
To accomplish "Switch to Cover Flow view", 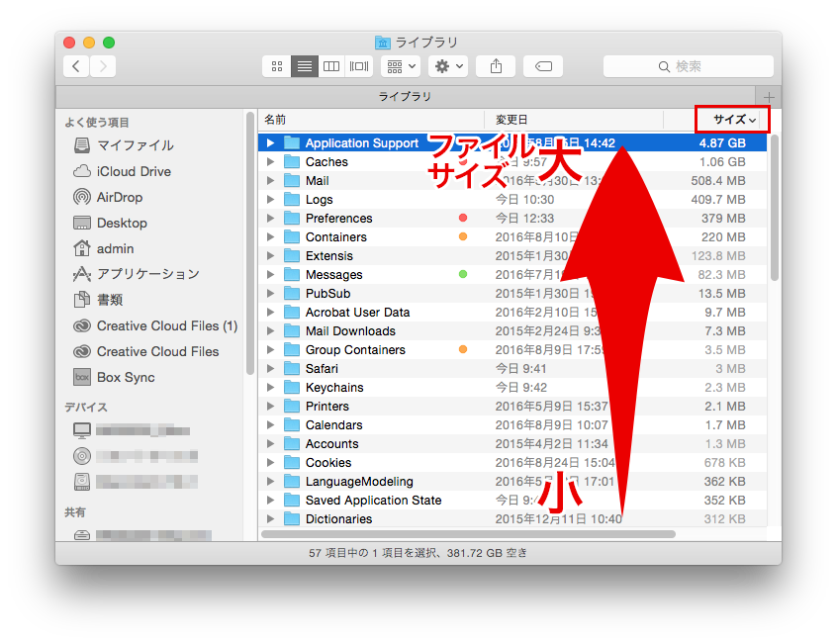I will [x=359, y=66].
